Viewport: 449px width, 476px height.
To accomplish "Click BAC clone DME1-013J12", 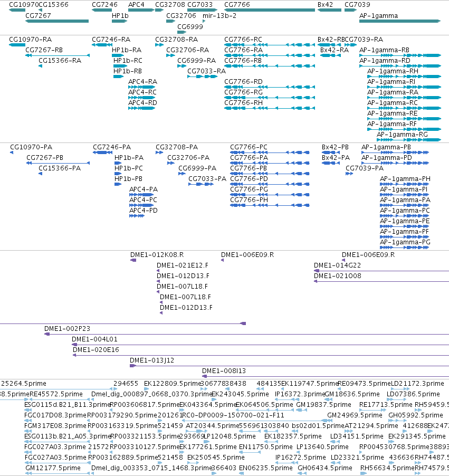I will point(152,360).
